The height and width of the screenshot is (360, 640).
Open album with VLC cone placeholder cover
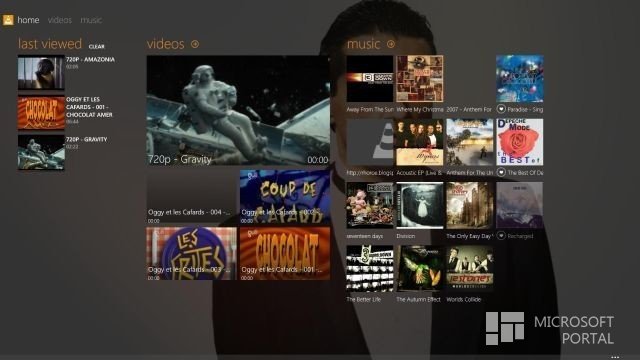(x=370, y=142)
